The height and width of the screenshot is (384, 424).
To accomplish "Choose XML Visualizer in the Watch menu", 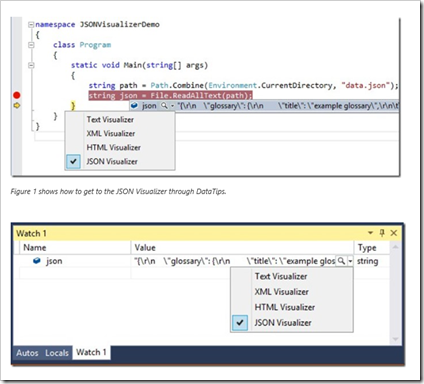I will click(292, 292).
